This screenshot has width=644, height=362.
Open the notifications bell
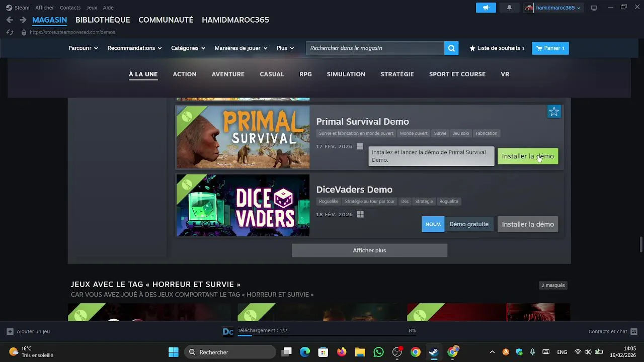tap(509, 8)
